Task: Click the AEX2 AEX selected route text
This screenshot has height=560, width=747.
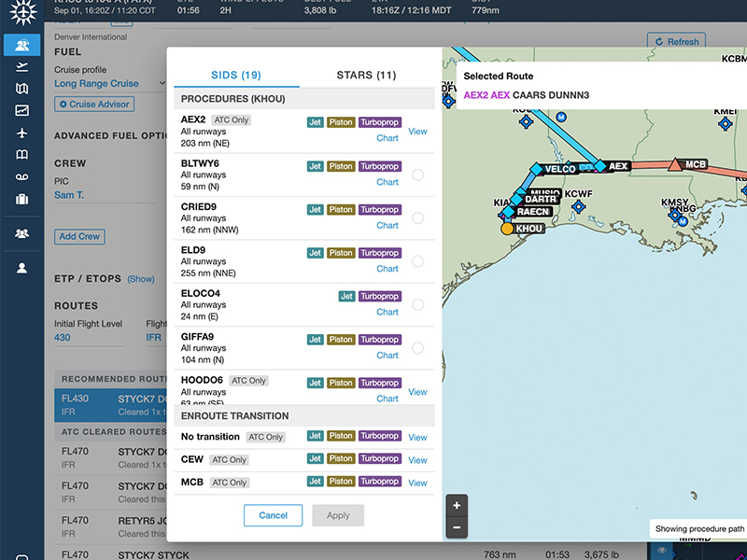Action: (x=486, y=95)
